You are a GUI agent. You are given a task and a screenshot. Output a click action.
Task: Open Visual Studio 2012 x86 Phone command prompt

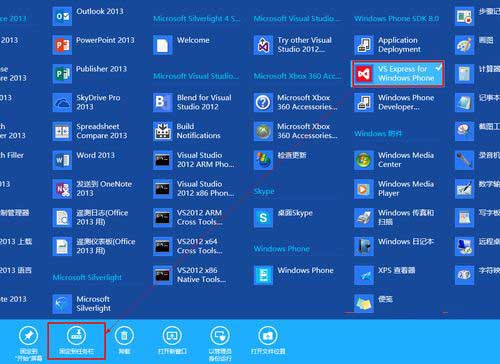tap(194, 189)
